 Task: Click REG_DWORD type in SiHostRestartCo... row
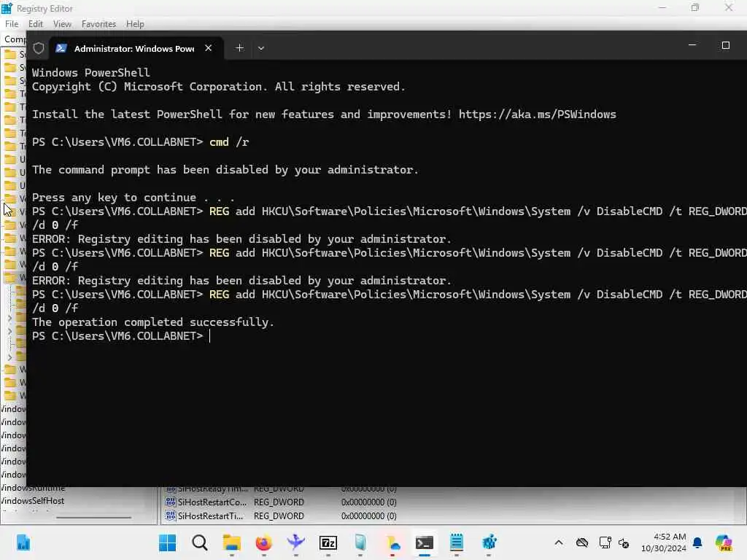(x=279, y=502)
